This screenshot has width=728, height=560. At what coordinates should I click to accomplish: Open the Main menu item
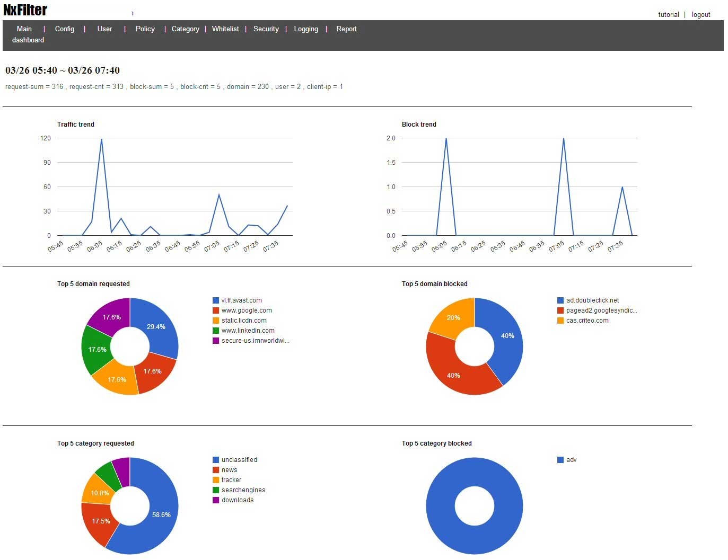tap(24, 29)
